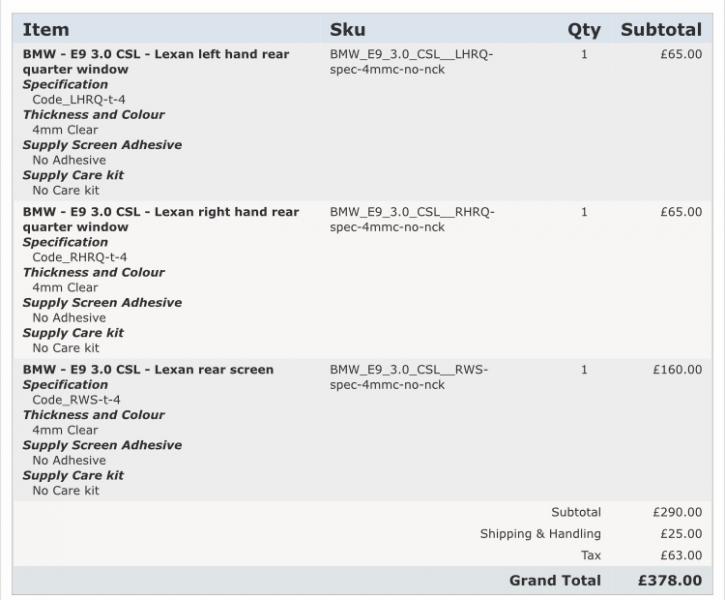Click the £378.00 grand total amount

670,581
